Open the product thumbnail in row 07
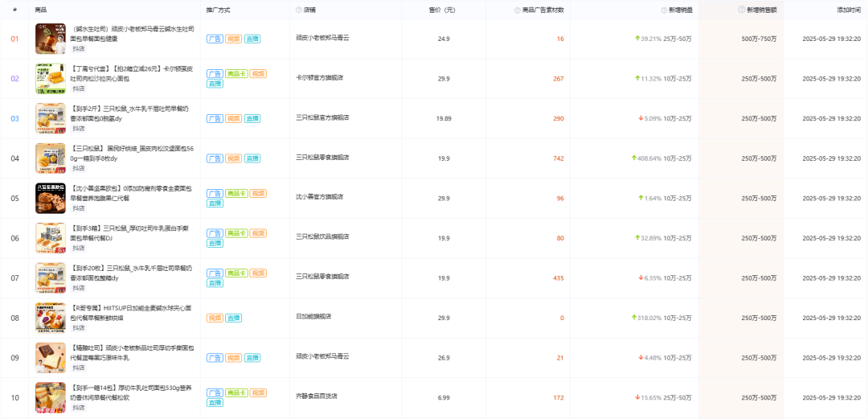The height and width of the screenshot is (419, 868). 51,278
